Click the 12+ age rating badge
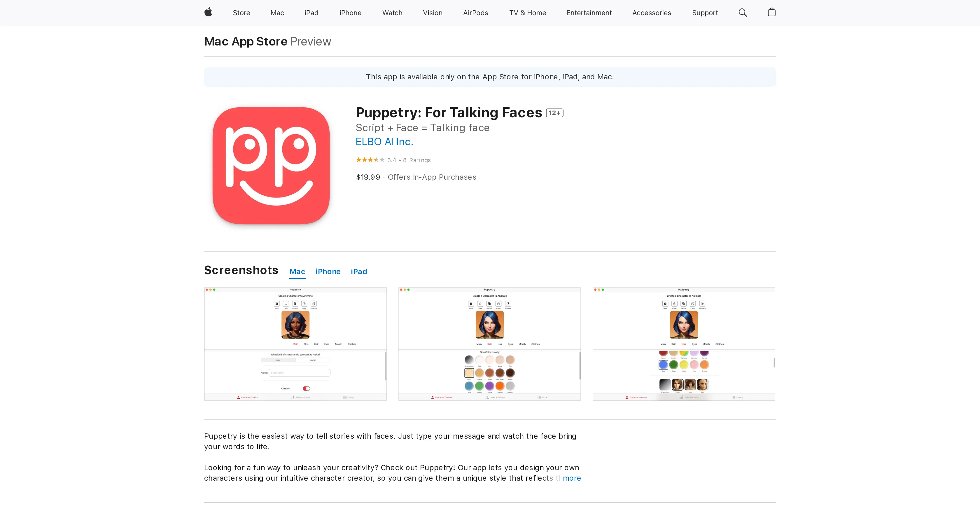 click(x=555, y=113)
